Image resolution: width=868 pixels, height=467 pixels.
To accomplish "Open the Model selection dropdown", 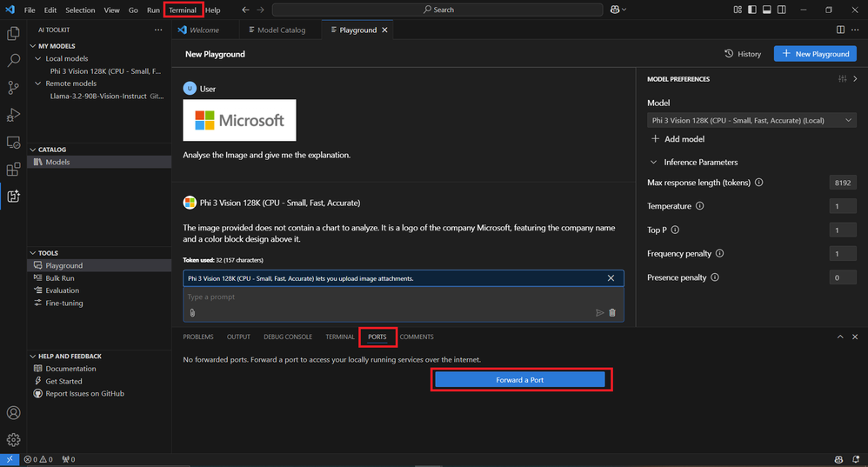I will coord(751,121).
